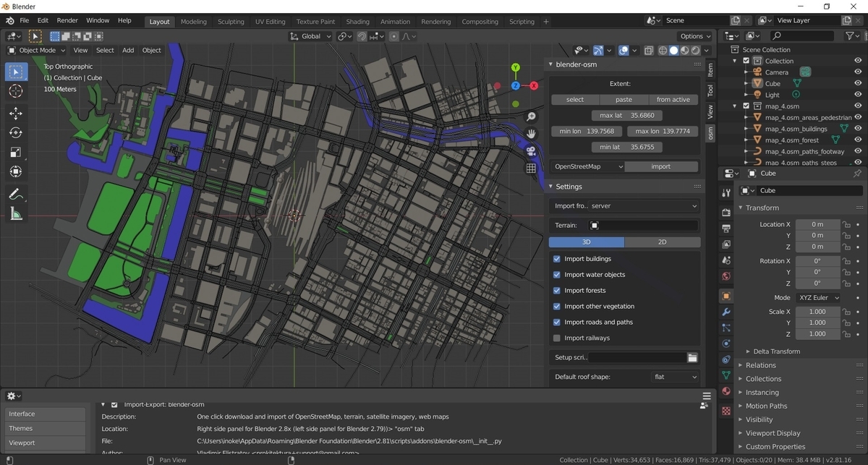Open the Tool properties tab icon
The image size is (868, 465).
coord(726,192)
